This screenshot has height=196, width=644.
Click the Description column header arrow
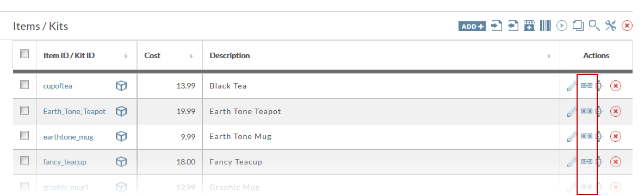click(x=549, y=56)
